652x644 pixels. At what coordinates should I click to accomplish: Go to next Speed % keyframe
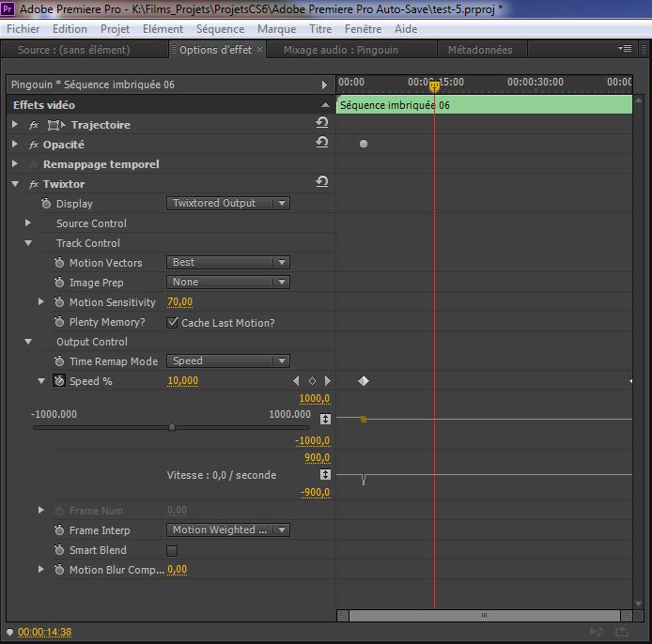pos(327,380)
